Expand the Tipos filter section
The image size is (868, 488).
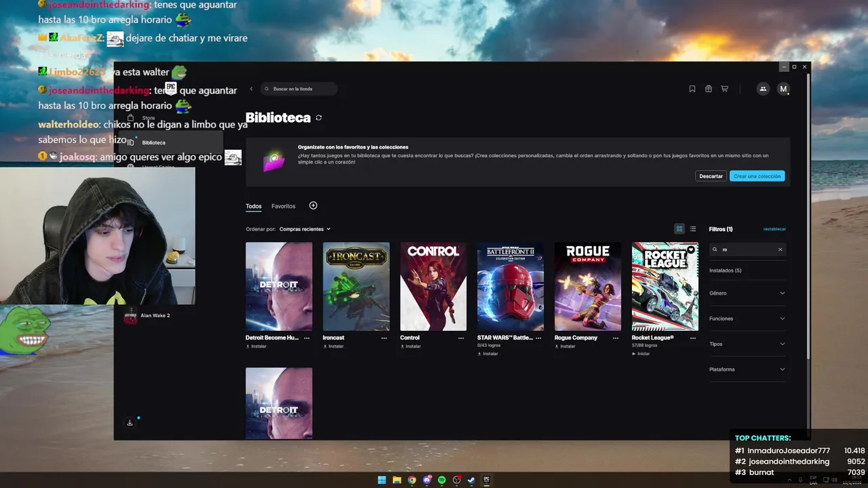747,344
